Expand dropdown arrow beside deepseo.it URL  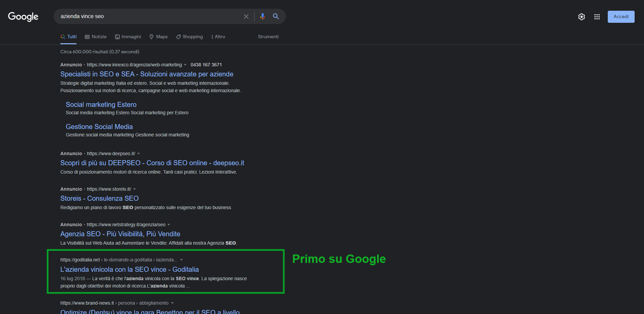(139, 154)
